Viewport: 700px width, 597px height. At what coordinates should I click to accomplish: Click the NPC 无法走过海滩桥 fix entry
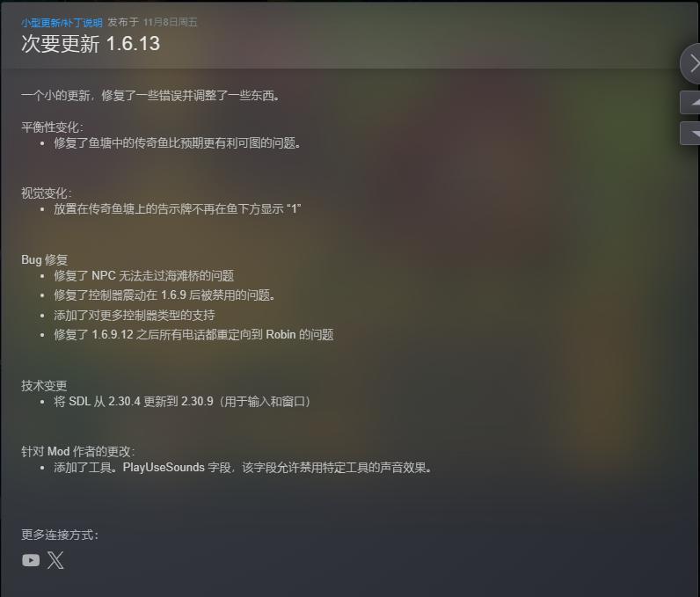(143, 276)
